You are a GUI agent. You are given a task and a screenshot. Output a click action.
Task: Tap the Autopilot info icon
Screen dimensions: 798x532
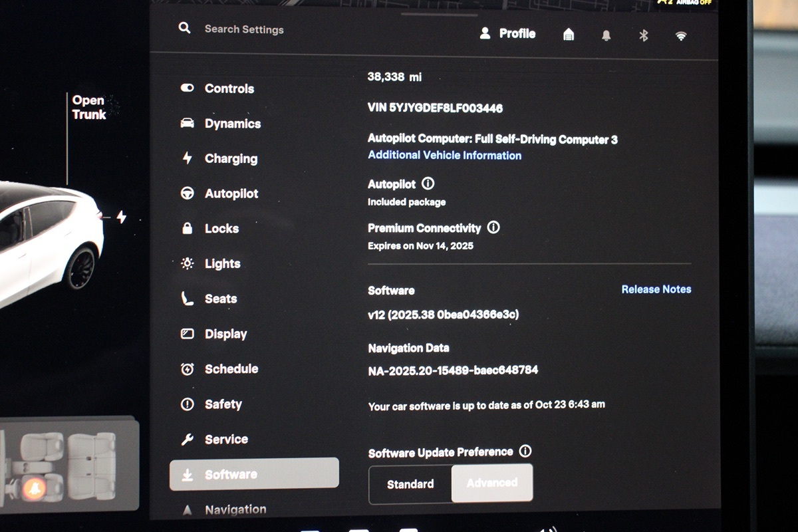point(428,184)
